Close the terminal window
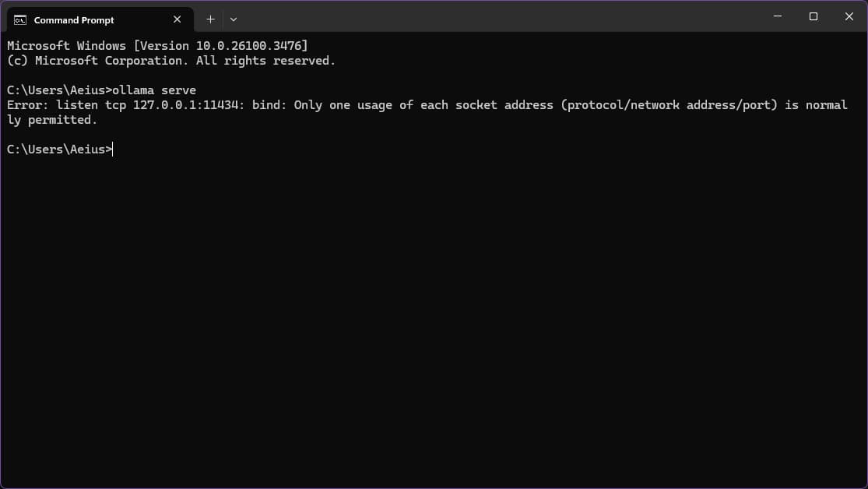The height and width of the screenshot is (489, 868). (849, 16)
